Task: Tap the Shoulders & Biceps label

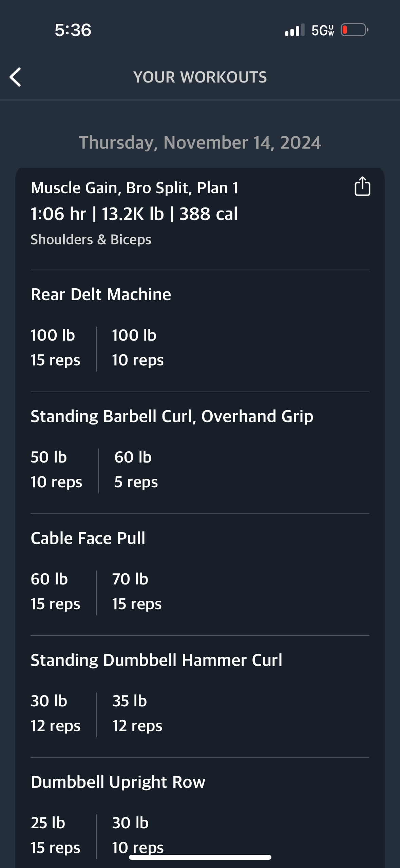Action: pos(91,239)
